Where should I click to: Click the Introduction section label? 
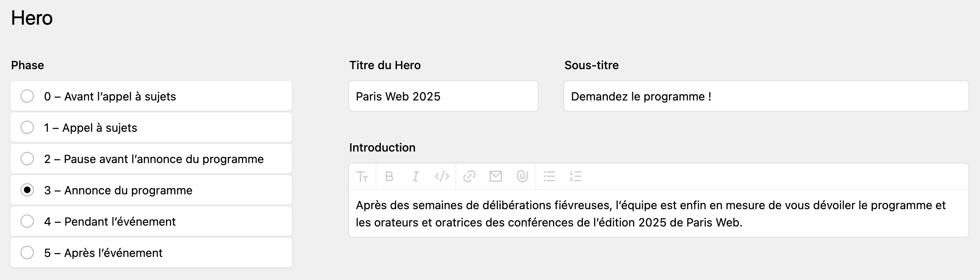point(382,147)
